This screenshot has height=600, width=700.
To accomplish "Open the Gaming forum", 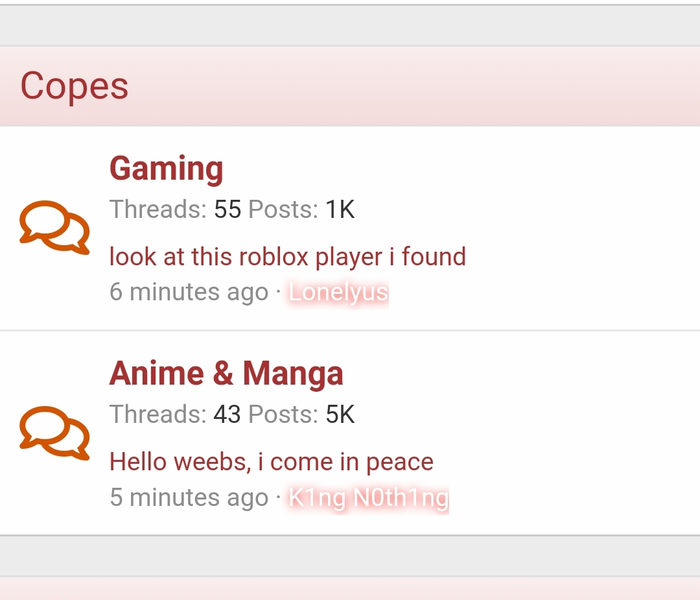I will 166,169.
